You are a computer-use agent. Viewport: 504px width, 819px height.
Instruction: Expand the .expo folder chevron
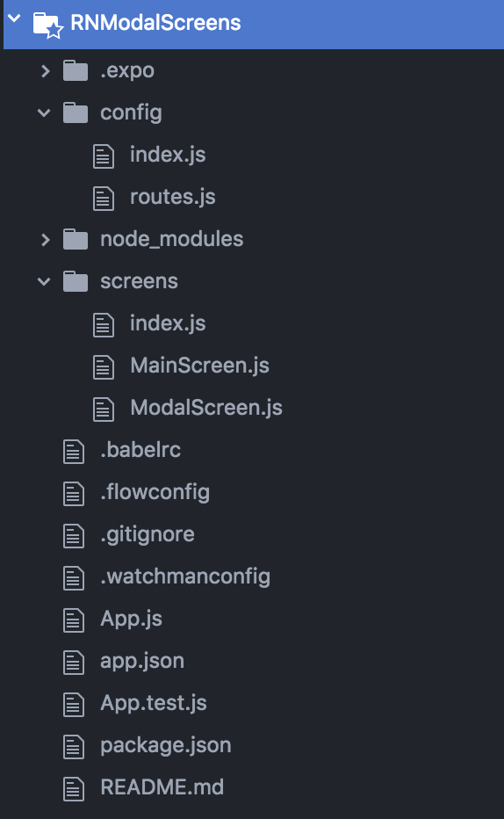point(46,70)
